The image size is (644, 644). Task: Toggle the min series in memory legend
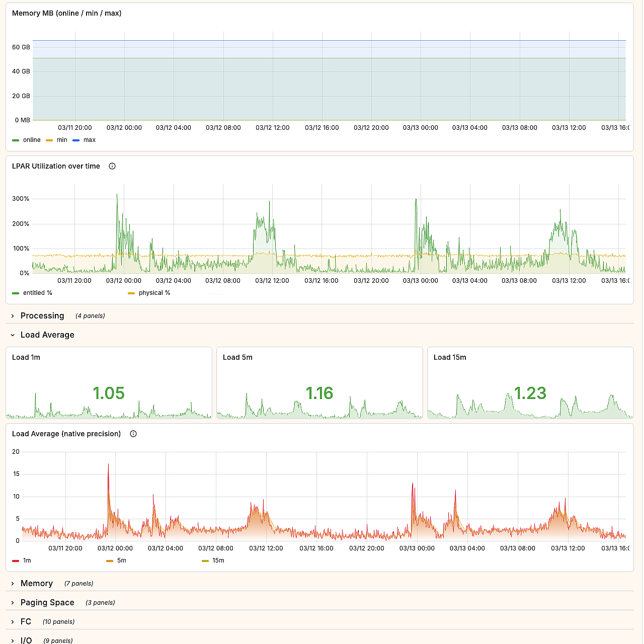pos(62,140)
